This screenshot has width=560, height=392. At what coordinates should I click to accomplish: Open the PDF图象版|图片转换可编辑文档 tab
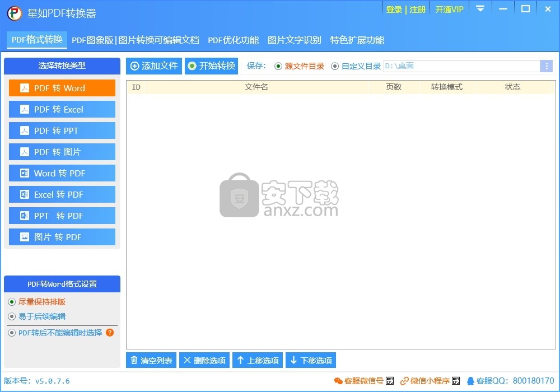click(136, 40)
